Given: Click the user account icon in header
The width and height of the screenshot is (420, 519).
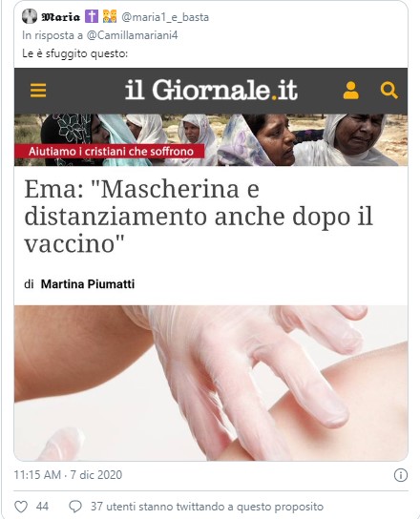Looking at the screenshot, I should pos(350,91).
